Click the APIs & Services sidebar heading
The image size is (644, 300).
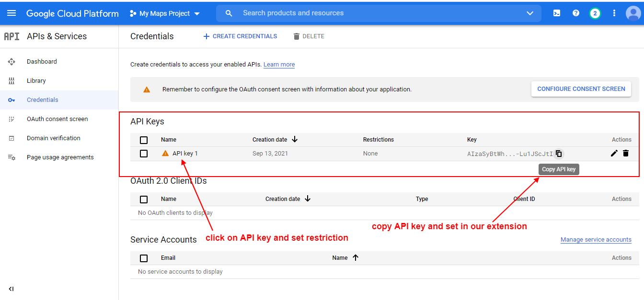[57, 36]
